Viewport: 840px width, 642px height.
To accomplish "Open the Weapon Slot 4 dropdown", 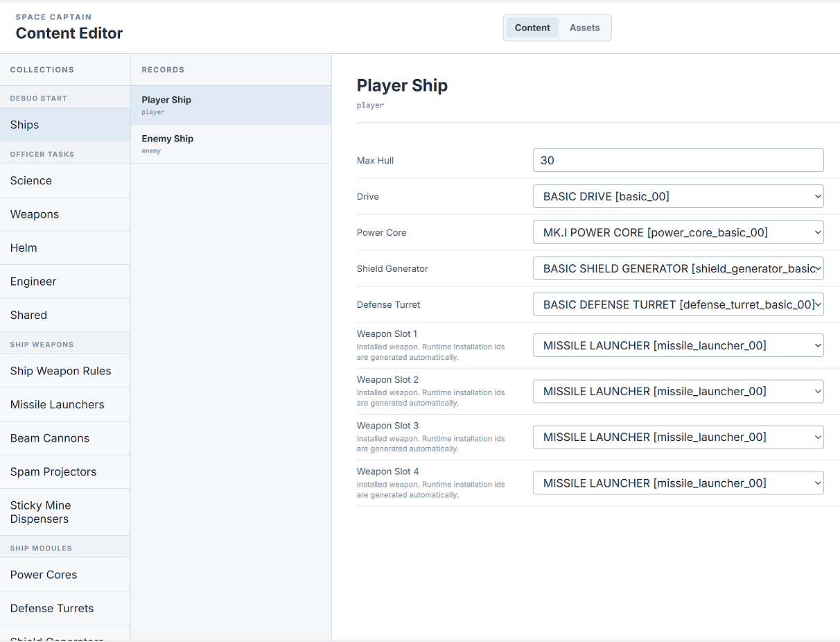I will (679, 483).
